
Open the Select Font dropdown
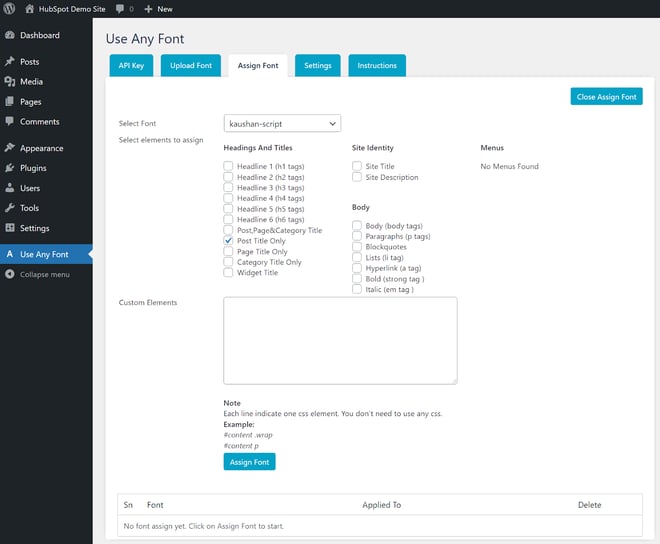(x=282, y=124)
